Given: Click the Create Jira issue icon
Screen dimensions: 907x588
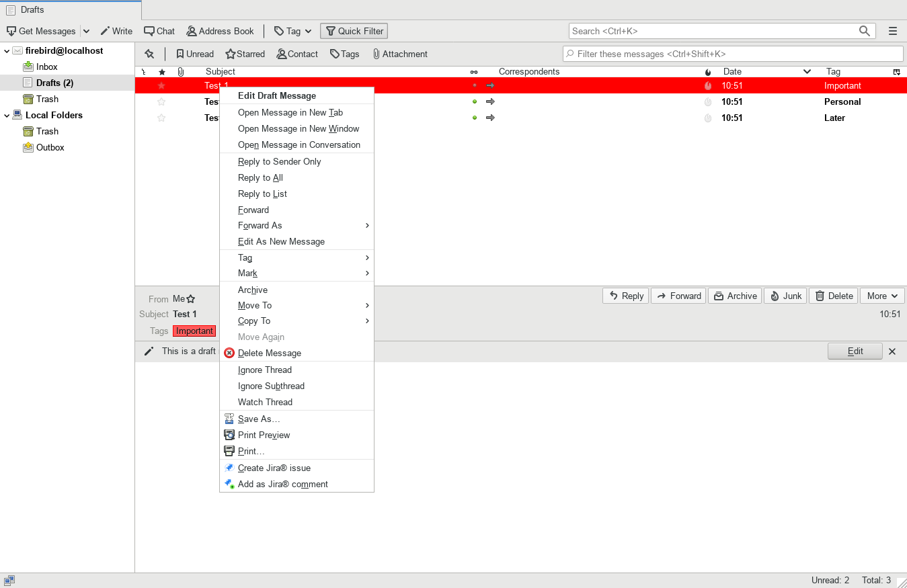Looking at the screenshot, I should [229, 468].
